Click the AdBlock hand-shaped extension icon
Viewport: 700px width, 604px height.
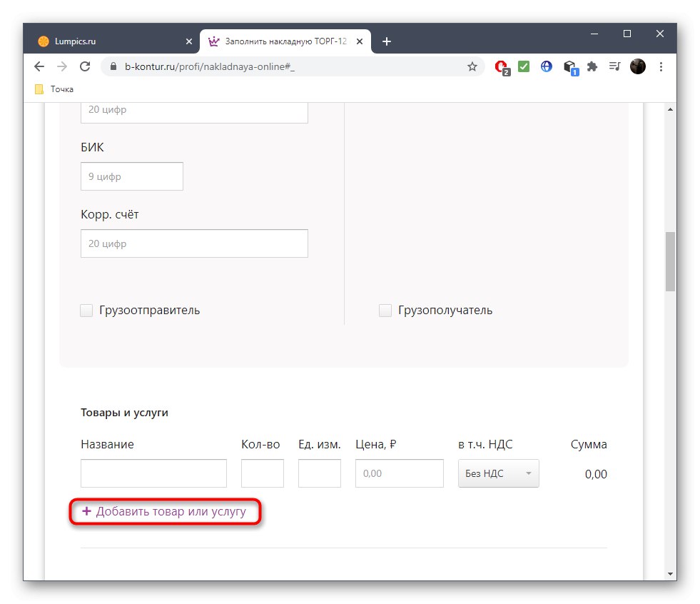(501, 66)
